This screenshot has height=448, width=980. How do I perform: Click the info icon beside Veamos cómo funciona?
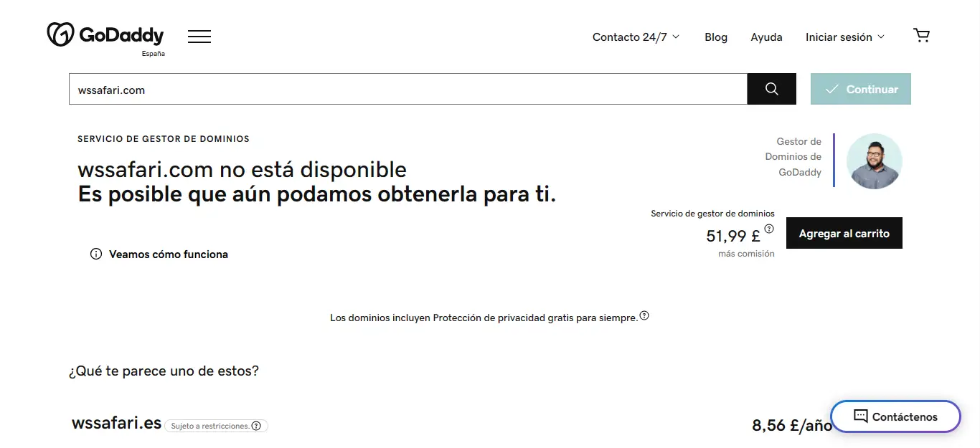click(96, 254)
